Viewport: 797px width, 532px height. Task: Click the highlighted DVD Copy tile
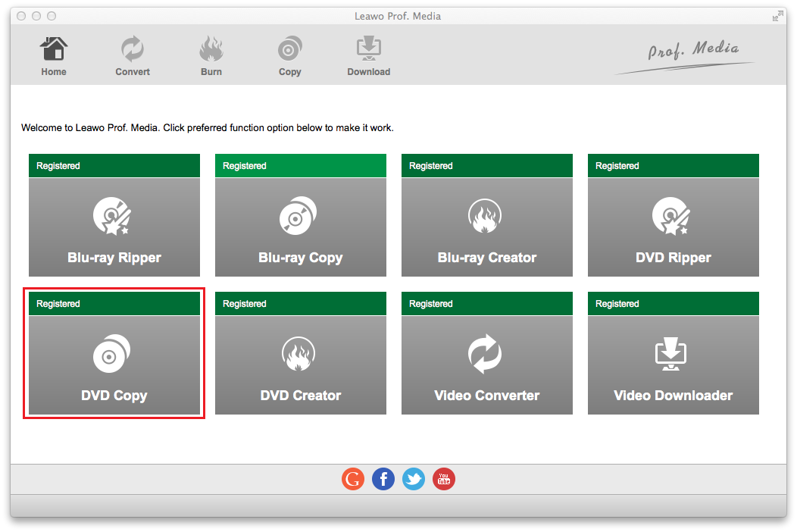(x=114, y=365)
